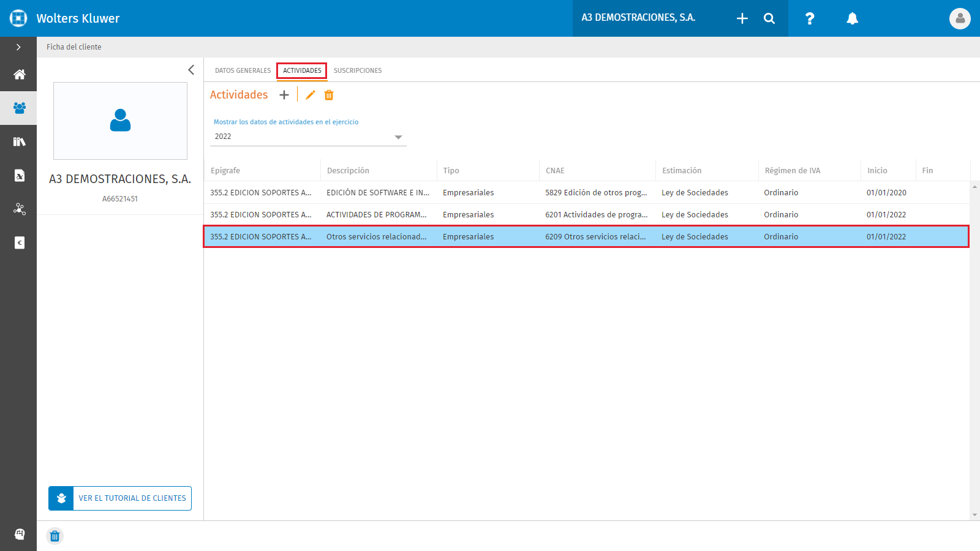
Task: Open the user profile avatar
Action: click(960, 18)
